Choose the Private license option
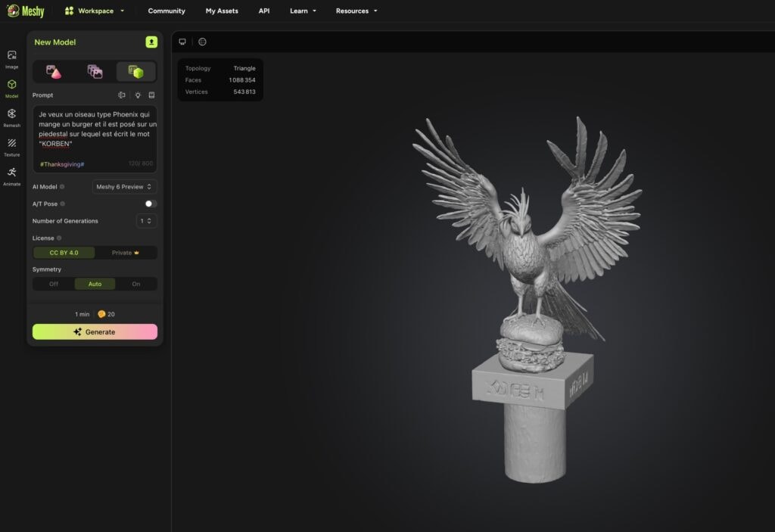Viewport: 775px width, 532px height. point(126,253)
